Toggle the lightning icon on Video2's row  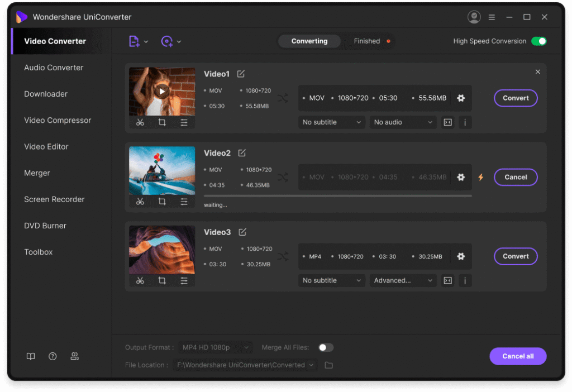click(481, 177)
